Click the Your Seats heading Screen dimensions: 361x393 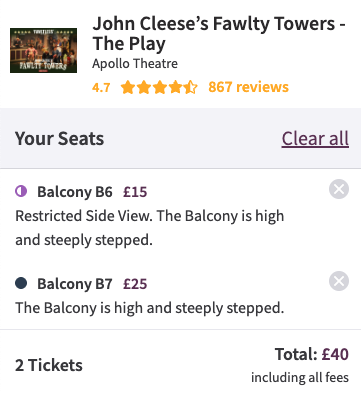pos(59,138)
